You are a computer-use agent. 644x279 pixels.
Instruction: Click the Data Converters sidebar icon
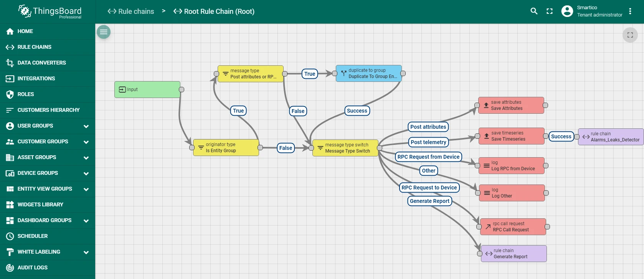[10, 63]
